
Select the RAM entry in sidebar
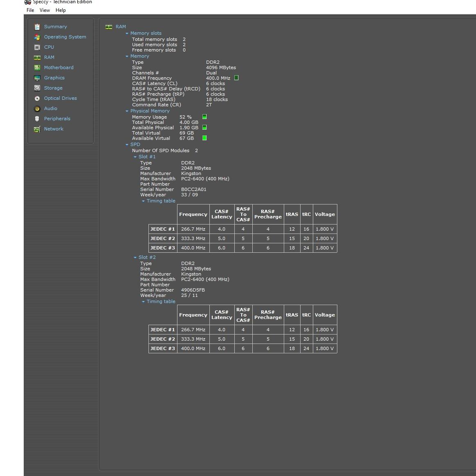coord(49,57)
